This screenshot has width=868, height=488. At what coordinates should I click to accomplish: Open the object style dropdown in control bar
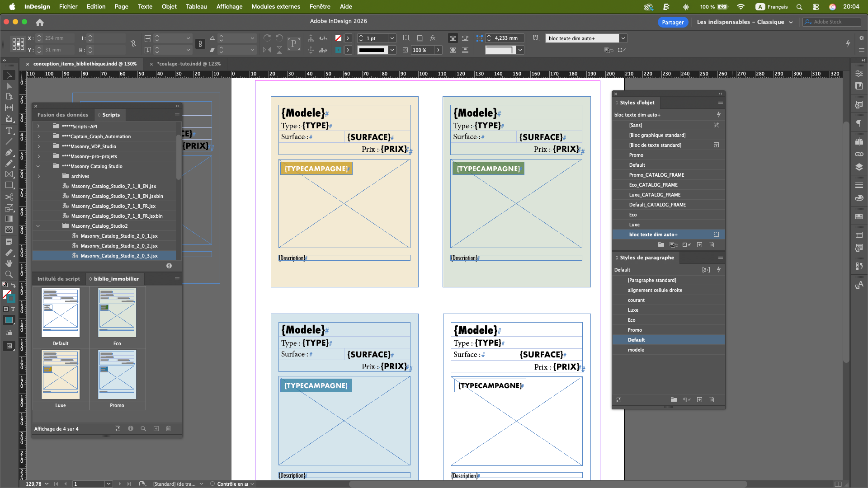click(623, 38)
